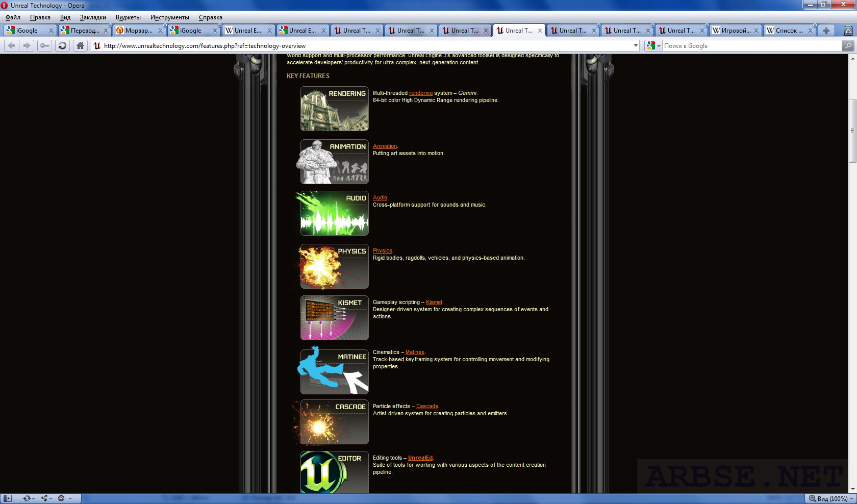Switch to the Список Wikipedia tab
Image resolution: width=857 pixels, height=504 pixels.
(790, 31)
